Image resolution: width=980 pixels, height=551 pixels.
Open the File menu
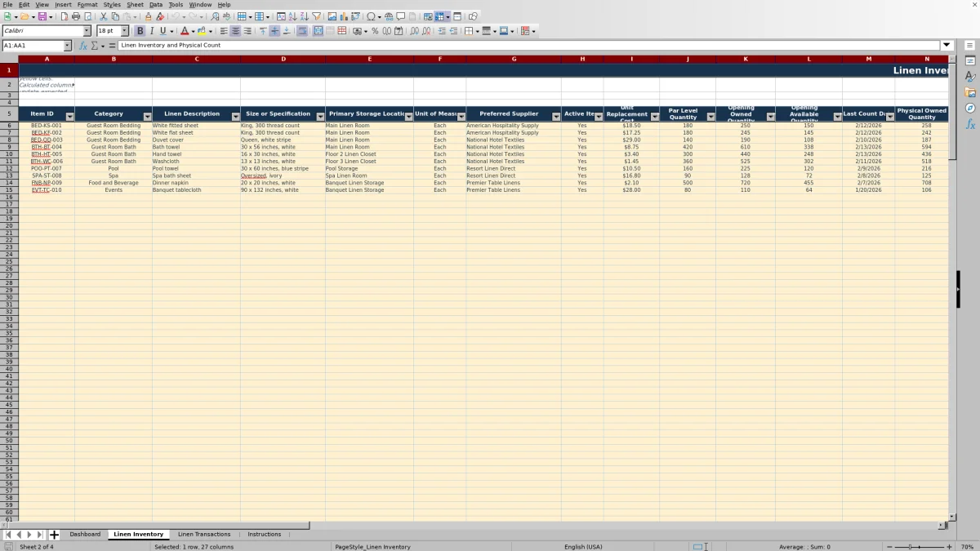point(7,4)
